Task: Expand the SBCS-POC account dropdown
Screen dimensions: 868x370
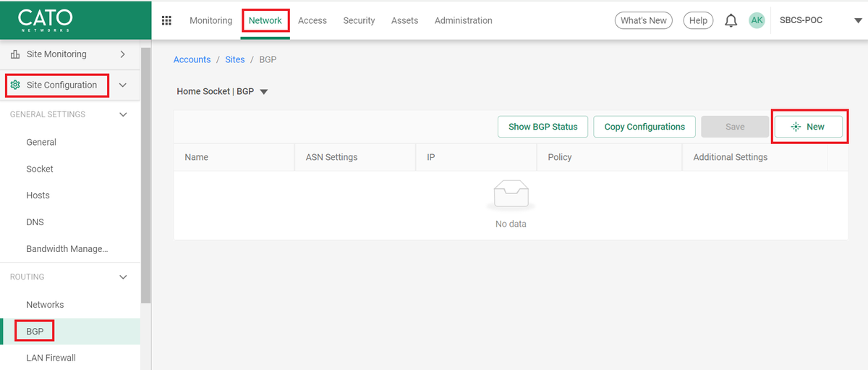Action: click(x=857, y=21)
